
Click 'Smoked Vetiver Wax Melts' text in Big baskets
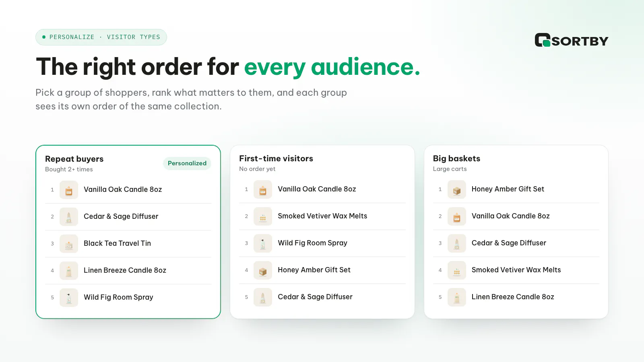click(516, 270)
